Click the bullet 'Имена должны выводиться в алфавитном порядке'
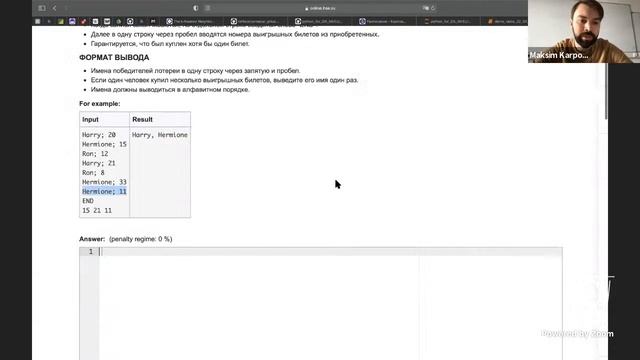Screen dimensions: 640x360 tap(170, 89)
